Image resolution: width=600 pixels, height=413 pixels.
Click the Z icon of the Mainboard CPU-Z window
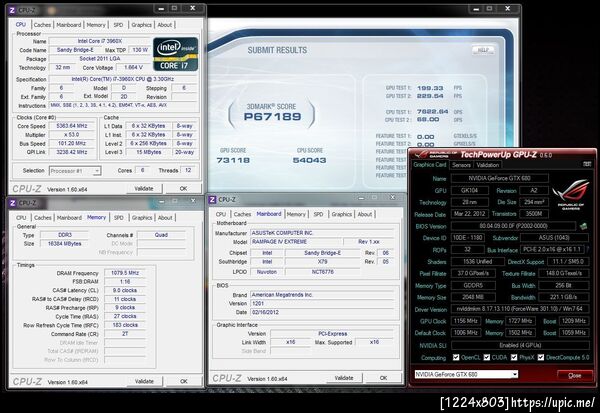click(212, 199)
